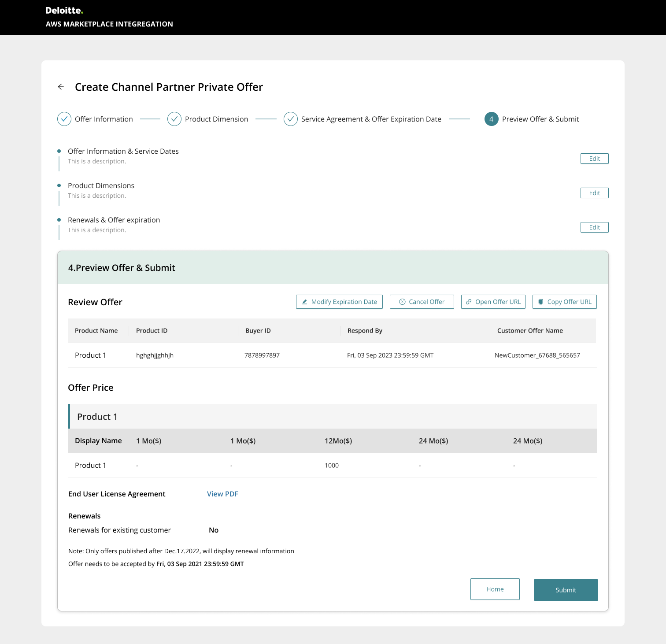Expand the Offer Information & Service Dates summary
The image size is (666, 644).
tap(123, 151)
